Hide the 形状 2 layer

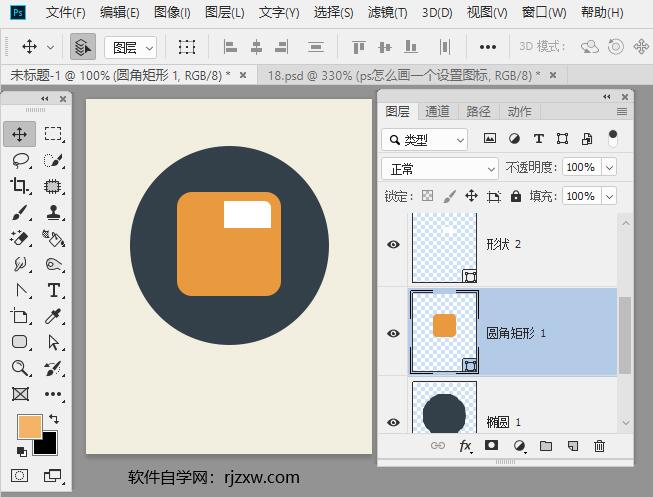click(393, 245)
